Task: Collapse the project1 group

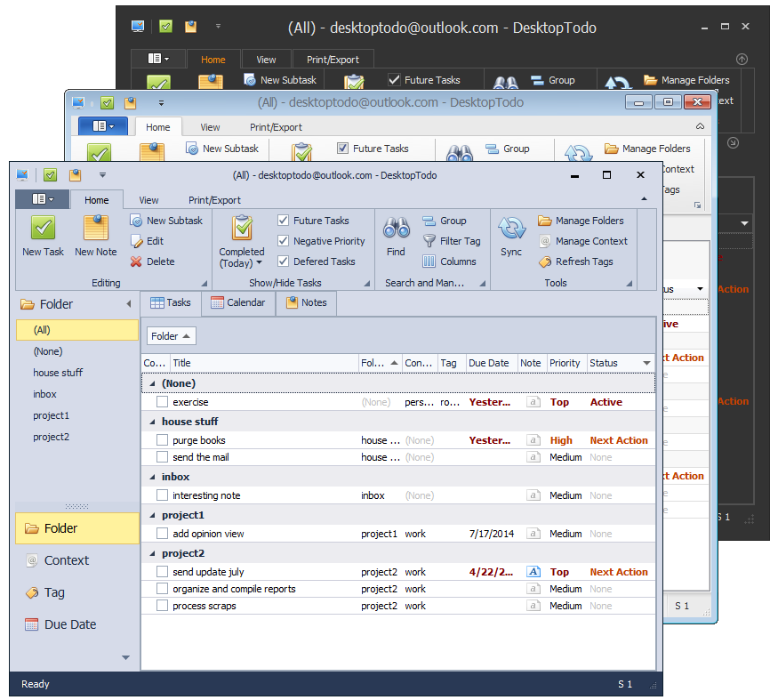Action: (152, 515)
